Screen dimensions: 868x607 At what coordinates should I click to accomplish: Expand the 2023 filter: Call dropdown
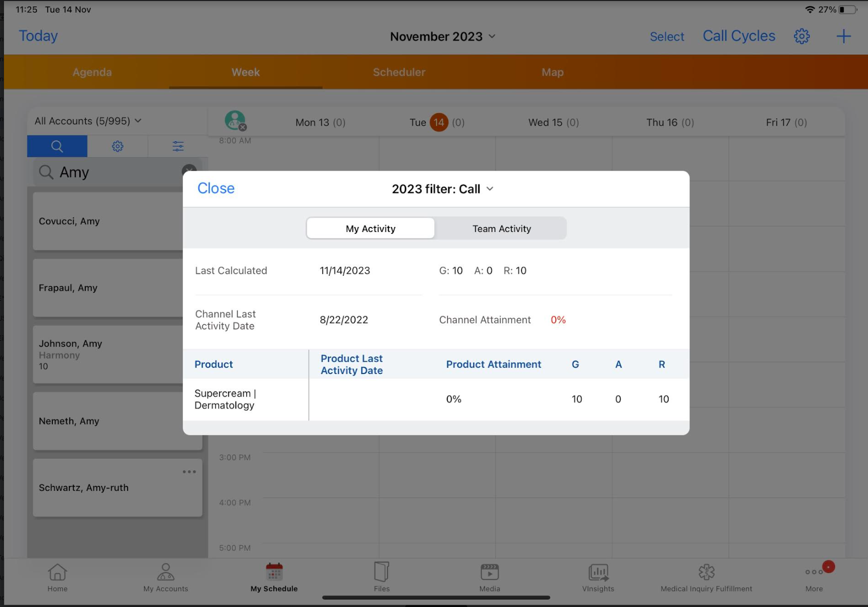click(442, 189)
